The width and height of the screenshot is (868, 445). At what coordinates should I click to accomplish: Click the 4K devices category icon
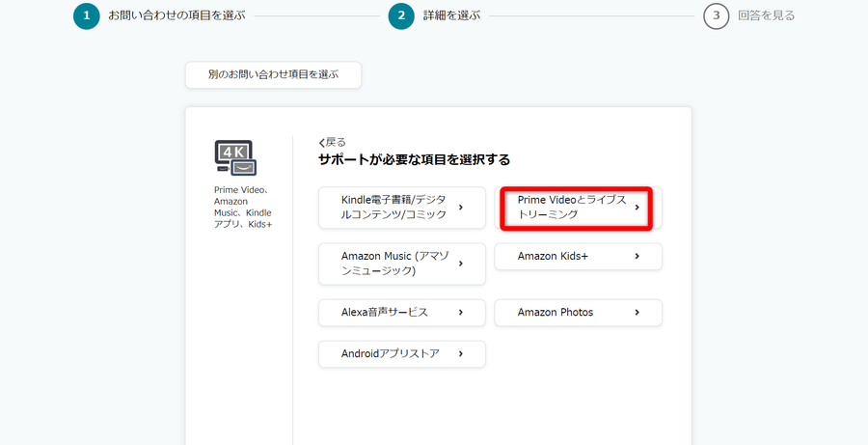235,157
